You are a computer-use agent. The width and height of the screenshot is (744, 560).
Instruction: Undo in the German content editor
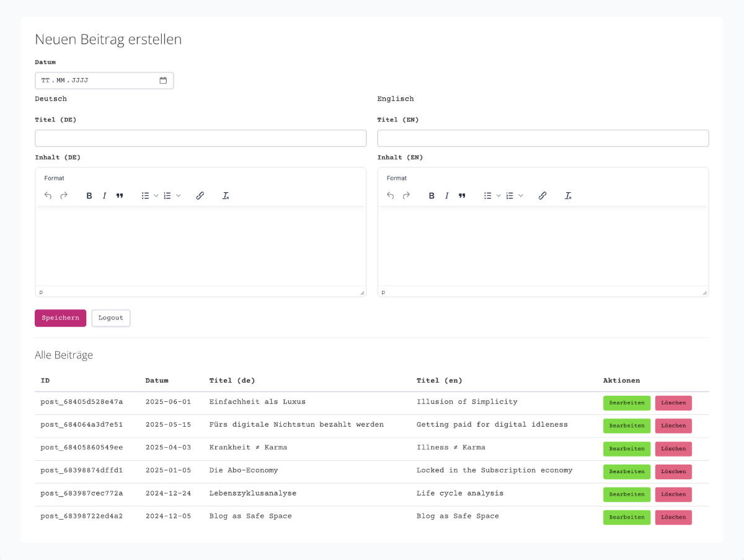point(48,195)
